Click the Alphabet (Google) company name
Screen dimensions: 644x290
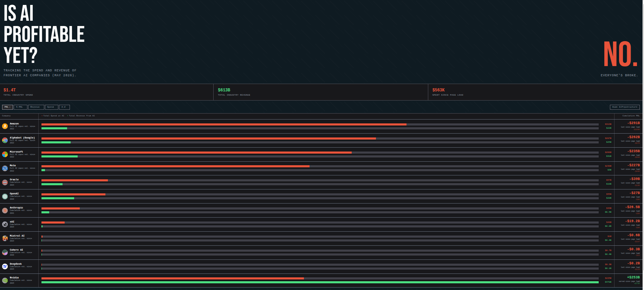pyautogui.click(x=22, y=138)
